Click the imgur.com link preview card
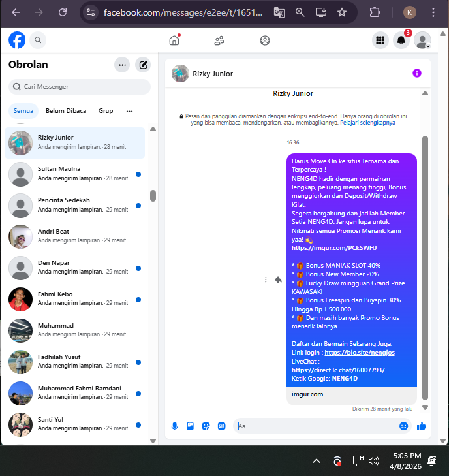Screen dimensions: 449x476 [x=352, y=395]
